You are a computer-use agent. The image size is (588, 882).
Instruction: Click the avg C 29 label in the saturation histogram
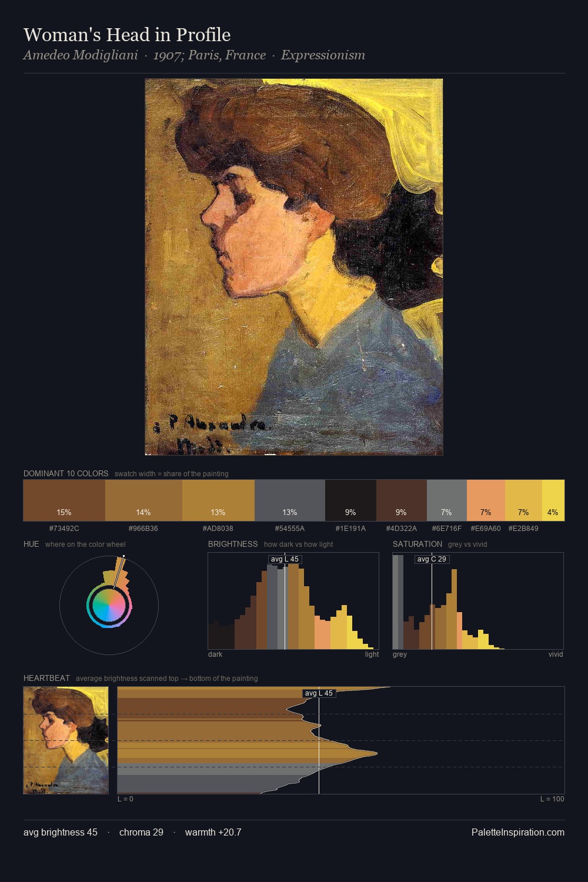pos(432,559)
